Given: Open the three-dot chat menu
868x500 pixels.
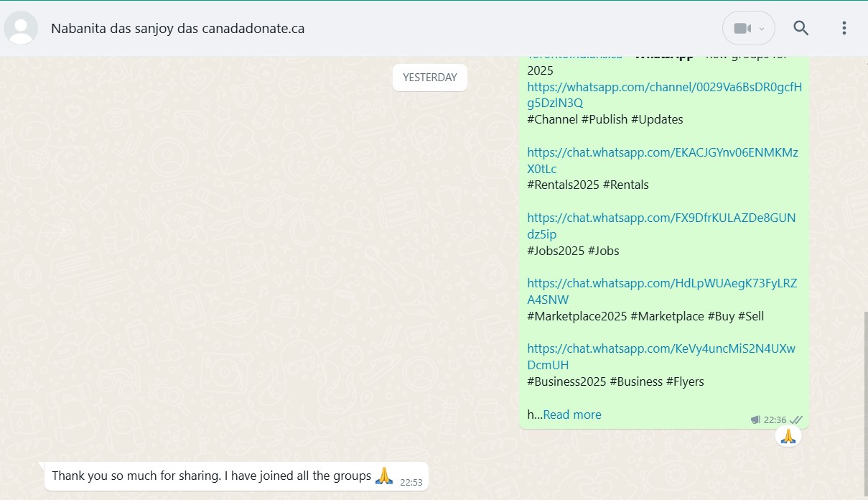Looking at the screenshot, I should pyautogui.click(x=844, y=29).
